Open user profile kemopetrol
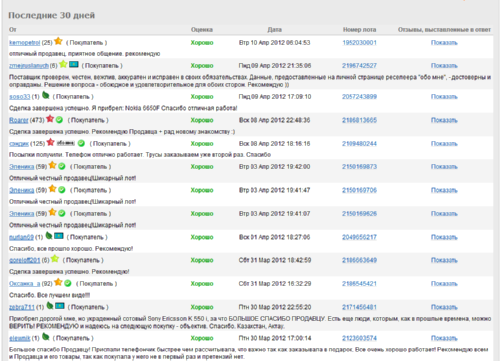Image resolution: width=500 pixels, height=361 pixels. 25,43
